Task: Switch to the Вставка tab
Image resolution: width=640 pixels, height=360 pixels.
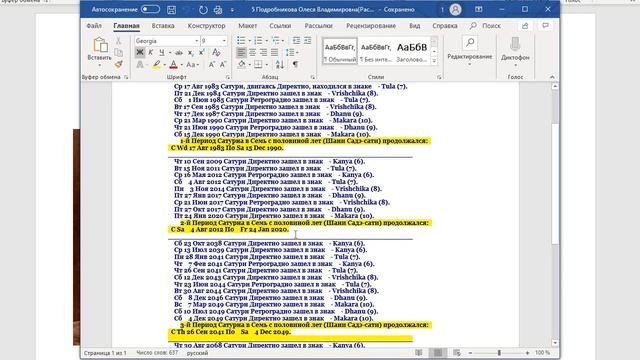Action: pos(163,26)
